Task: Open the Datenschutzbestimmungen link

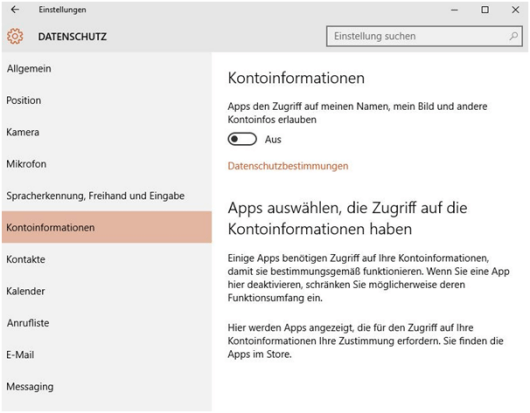Action: click(x=288, y=166)
